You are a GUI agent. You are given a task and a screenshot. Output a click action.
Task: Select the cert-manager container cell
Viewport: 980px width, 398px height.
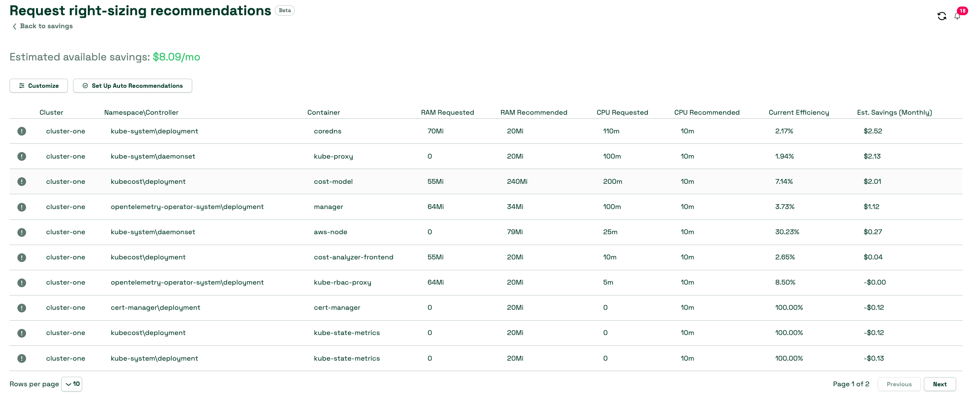[x=337, y=308]
